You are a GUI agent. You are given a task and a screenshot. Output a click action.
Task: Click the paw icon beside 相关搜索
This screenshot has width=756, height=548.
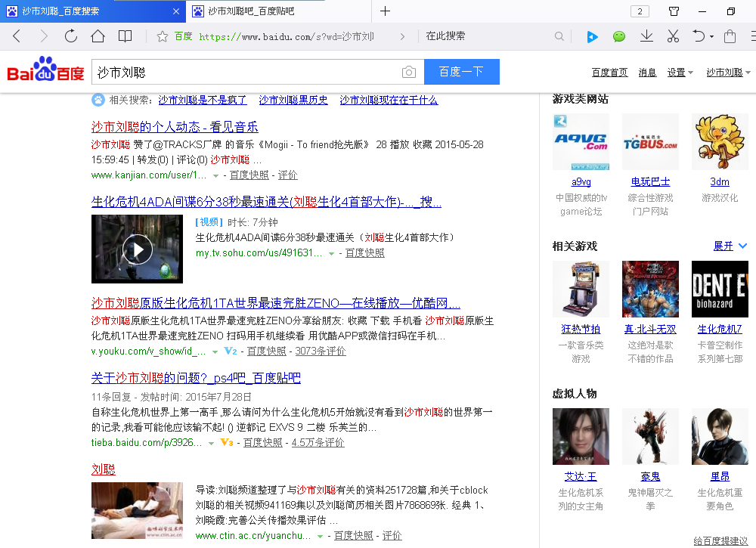(x=98, y=100)
